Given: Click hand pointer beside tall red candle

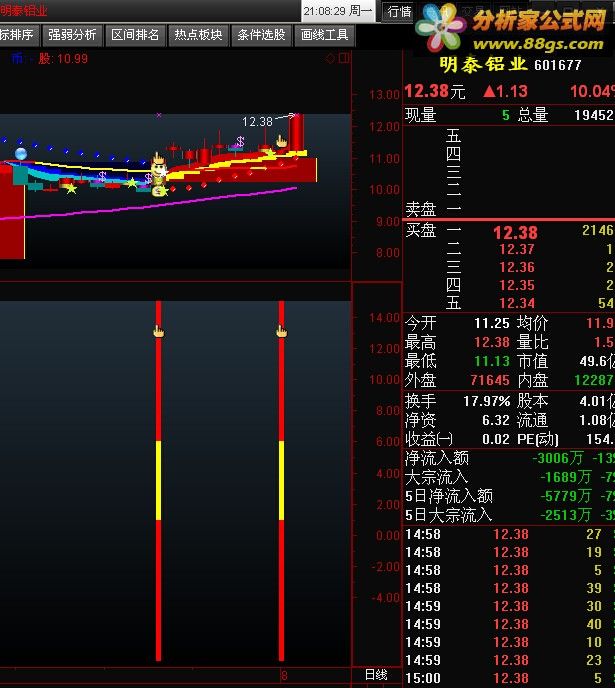Looking at the screenshot, I should point(281,141).
